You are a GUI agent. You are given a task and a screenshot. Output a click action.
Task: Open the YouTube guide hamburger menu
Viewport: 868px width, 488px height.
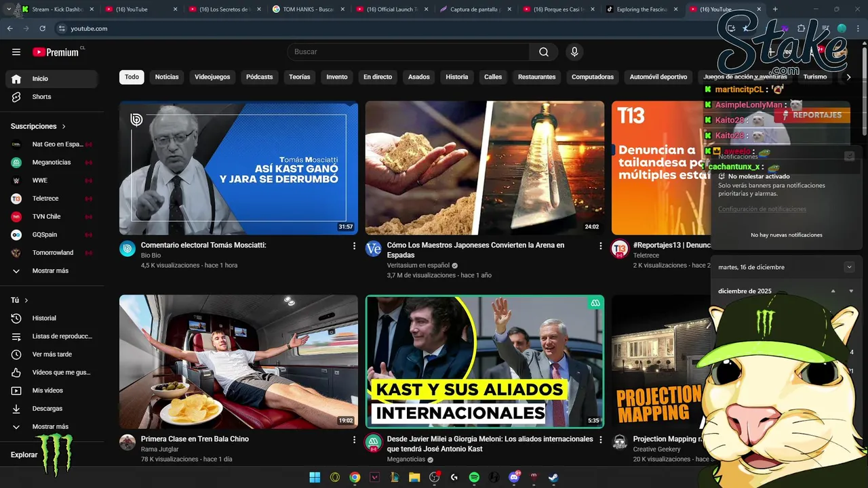tap(16, 52)
